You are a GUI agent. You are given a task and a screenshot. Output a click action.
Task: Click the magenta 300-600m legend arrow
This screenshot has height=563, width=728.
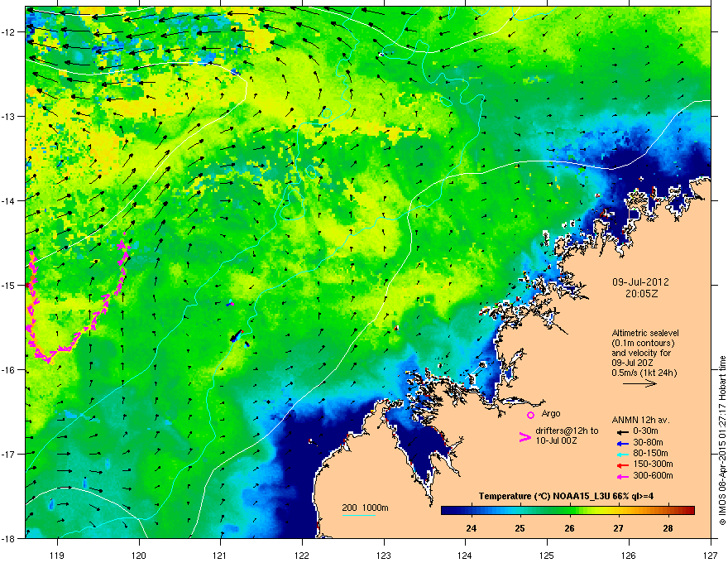(623, 476)
